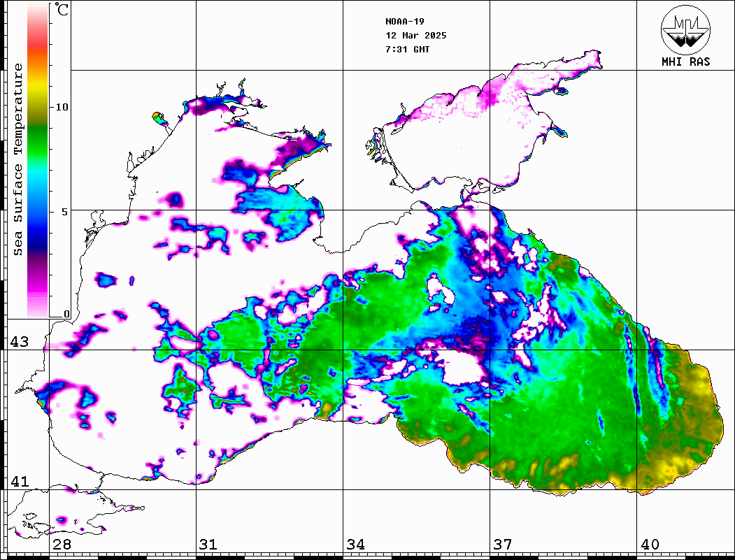Click the longitude label '28'
735x560 pixels.
(62, 545)
